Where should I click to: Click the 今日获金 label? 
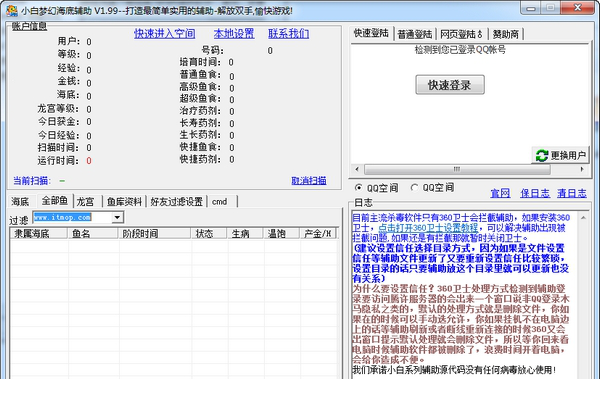click(58, 122)
